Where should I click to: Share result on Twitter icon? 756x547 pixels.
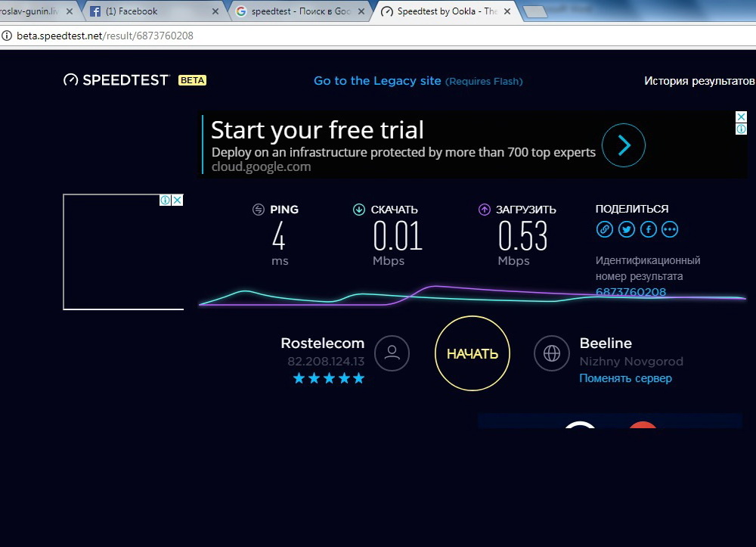[x=626, y=229]
